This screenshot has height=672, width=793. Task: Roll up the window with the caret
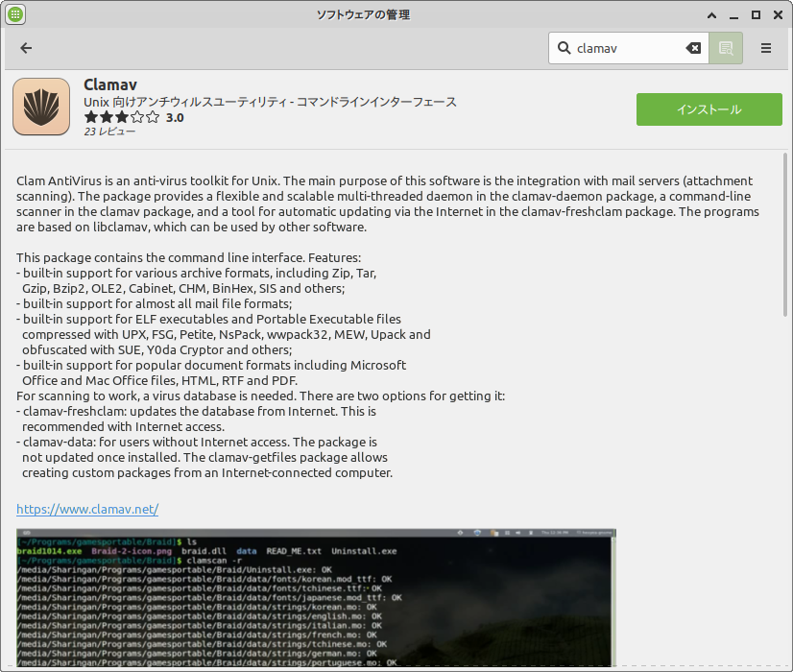(711, 15)
